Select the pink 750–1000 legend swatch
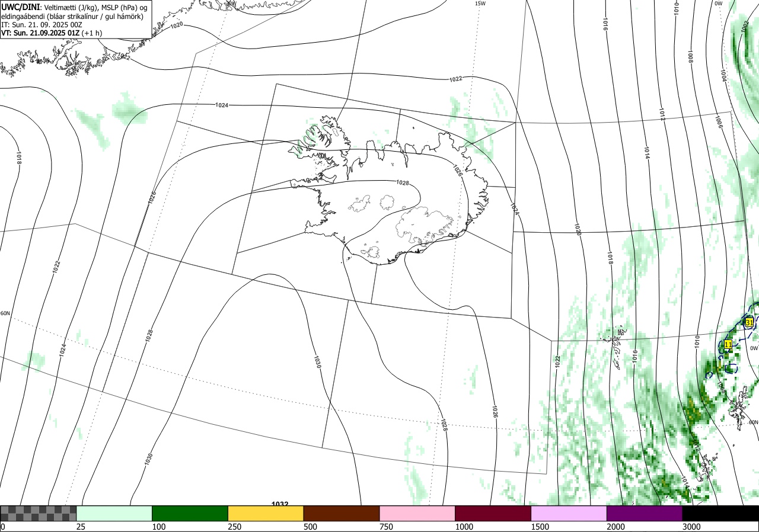The image size is (759, 532). [417, 513]
